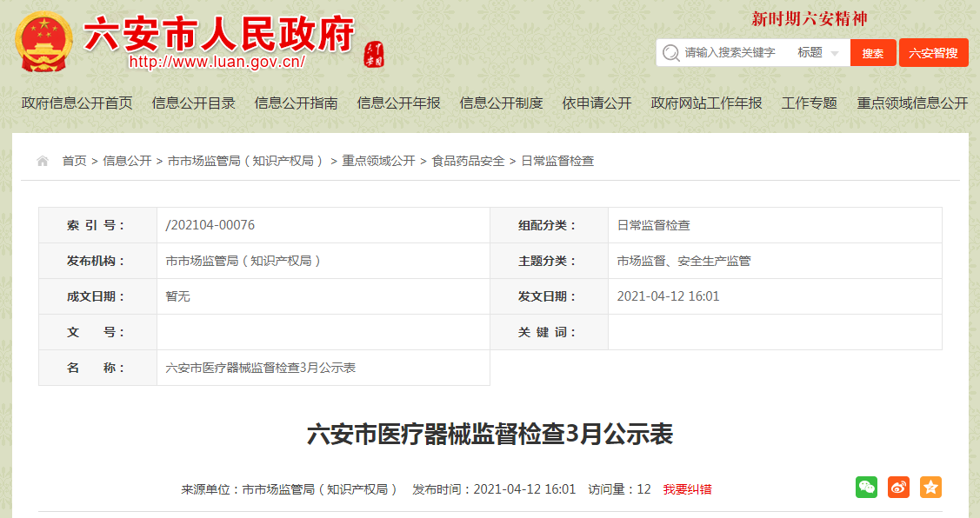Click the 关键词 label cell
This screenshot has width=980, height=518.
(549, 332)
